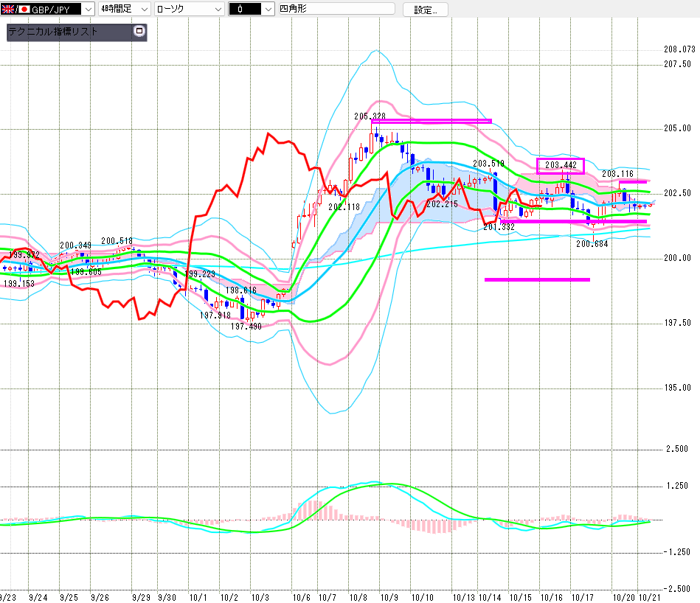Click the 200.684 low price label
This screenshot has width=700, height=603.
point(592,244)
